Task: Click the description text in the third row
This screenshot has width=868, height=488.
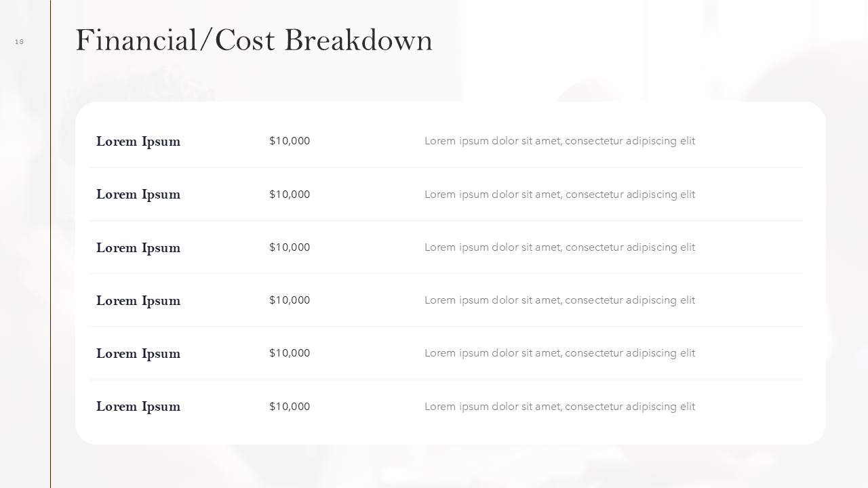Action: [x=559, y=247]
